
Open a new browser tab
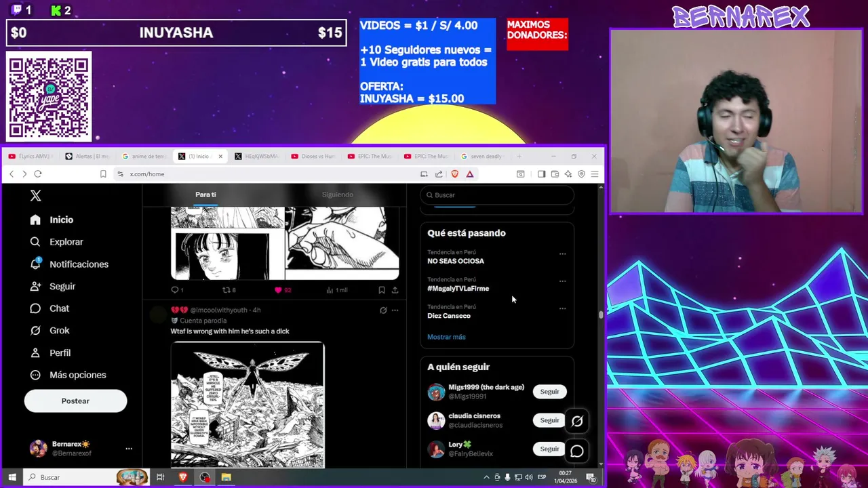(x=519, y=157)
